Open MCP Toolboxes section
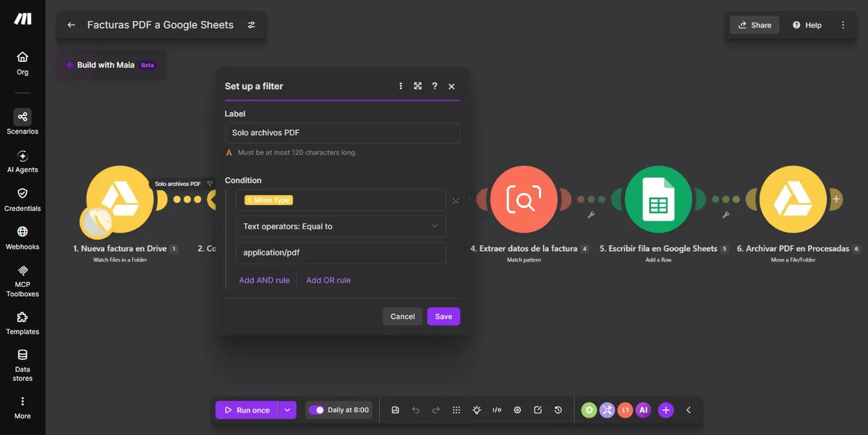This screenshot has width=868, height=435. click(22, 280)
